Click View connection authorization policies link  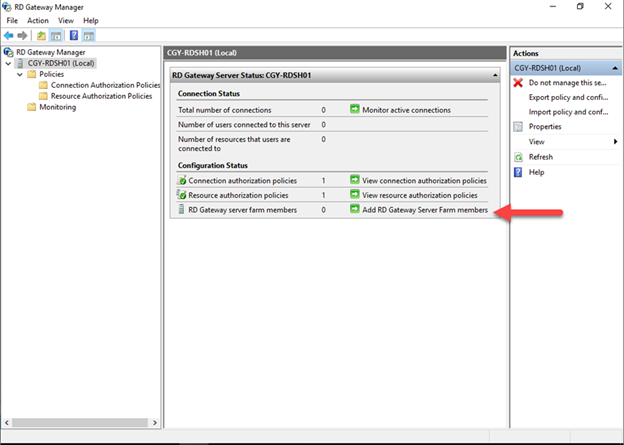tap(424, 181)
